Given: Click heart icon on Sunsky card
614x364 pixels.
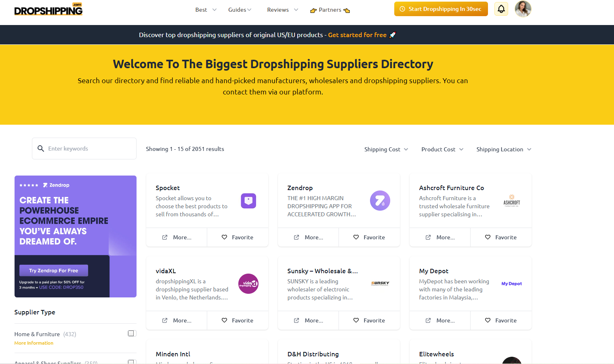Looking at the screenshot, I should click(356, 320).
